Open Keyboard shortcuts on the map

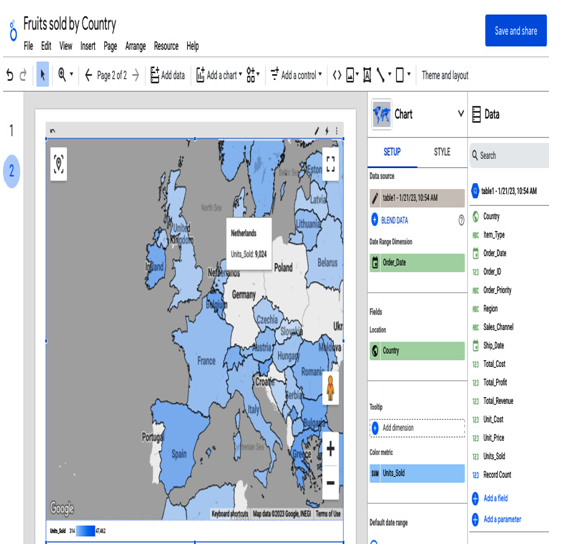230,514
